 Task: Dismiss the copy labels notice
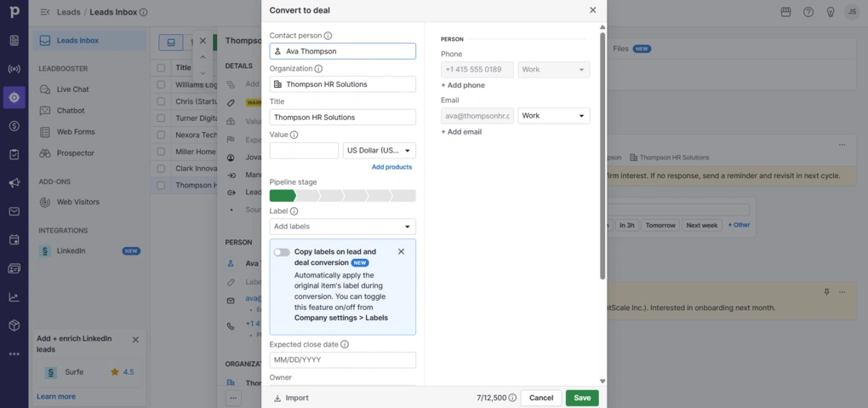click(402, 251)
